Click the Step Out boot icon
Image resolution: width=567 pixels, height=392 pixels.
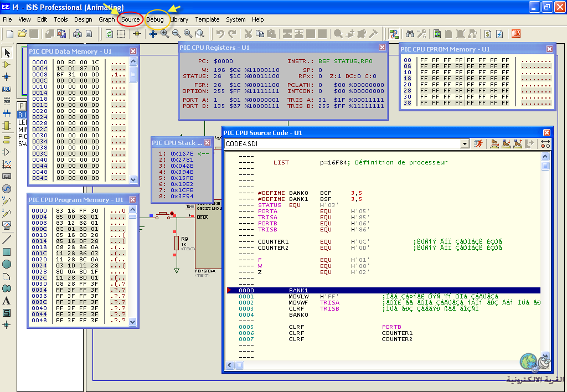[518, 144]
